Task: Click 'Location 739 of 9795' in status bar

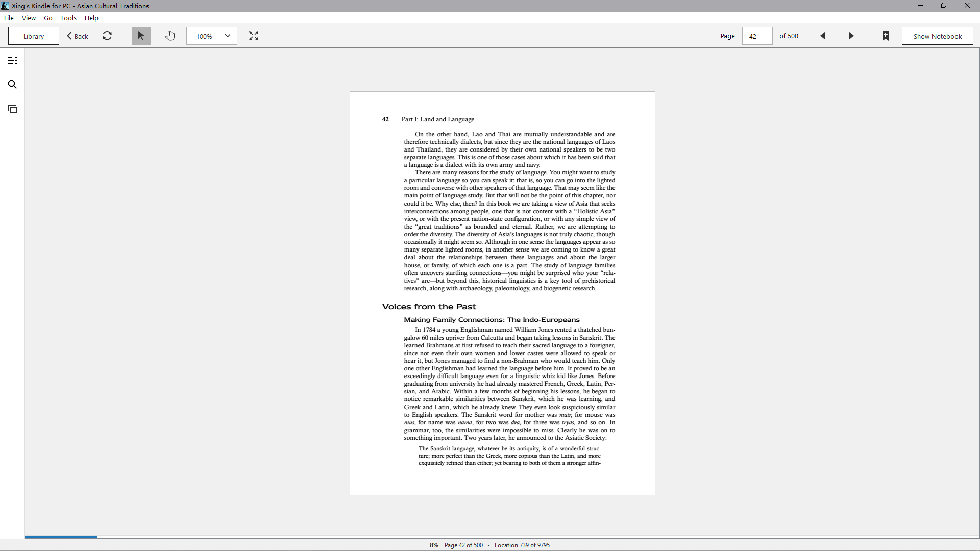Action: tap(522, 545)
